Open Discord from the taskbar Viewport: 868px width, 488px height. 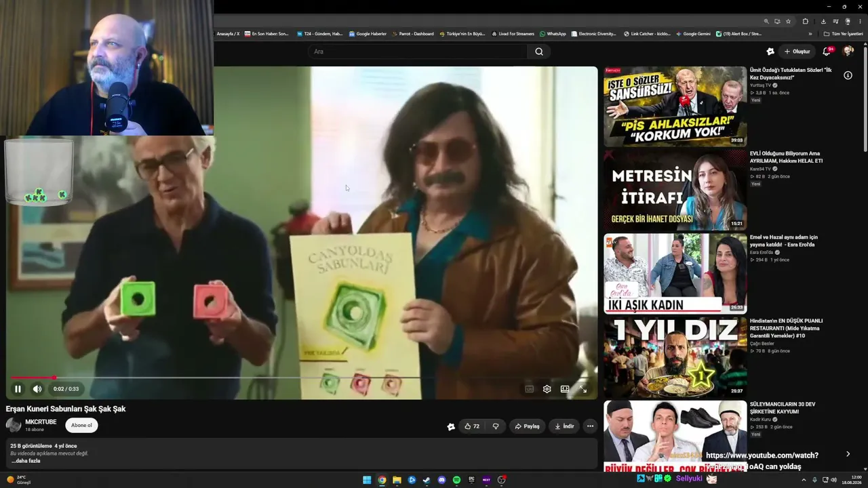coord(441,480)
